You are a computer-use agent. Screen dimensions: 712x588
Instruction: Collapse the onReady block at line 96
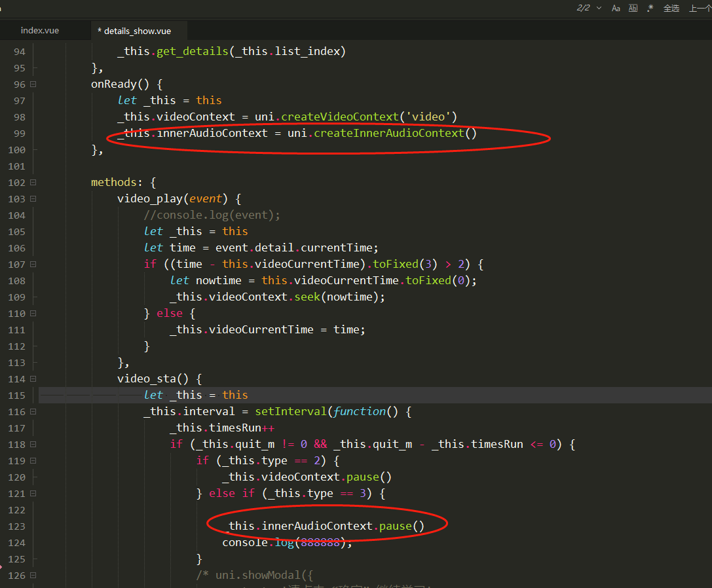tap(33, 84)
